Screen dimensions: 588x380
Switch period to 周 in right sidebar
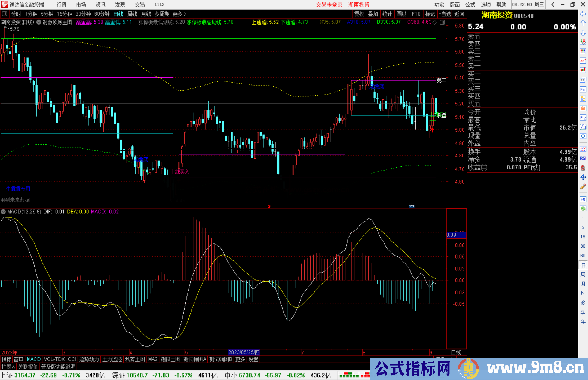[x=583, y=274]
